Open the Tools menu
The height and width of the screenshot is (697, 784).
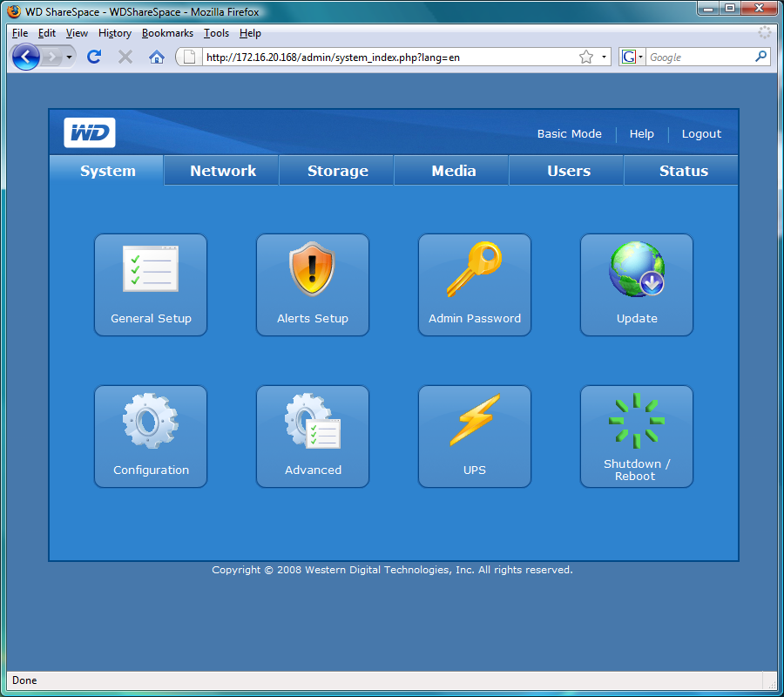point(217,33)
